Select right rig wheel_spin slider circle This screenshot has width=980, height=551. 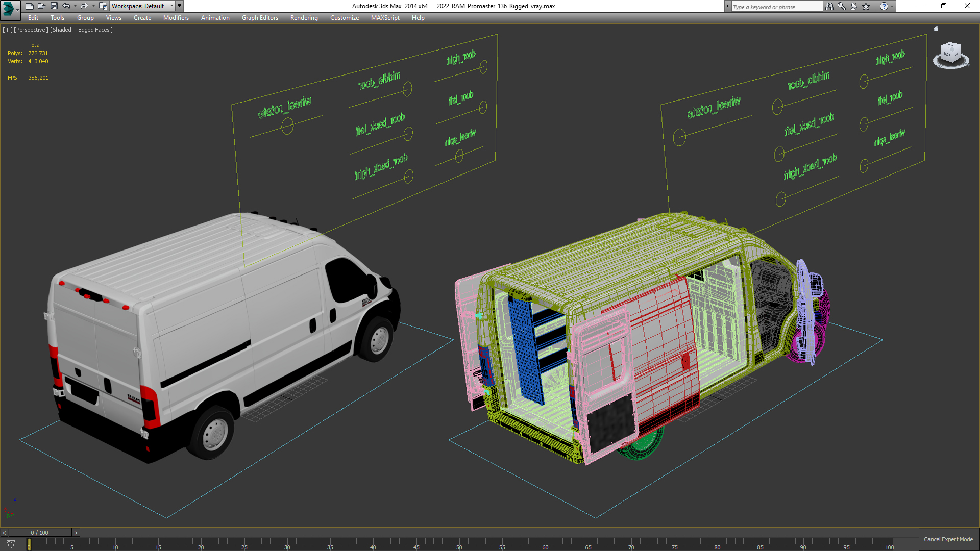864,166
